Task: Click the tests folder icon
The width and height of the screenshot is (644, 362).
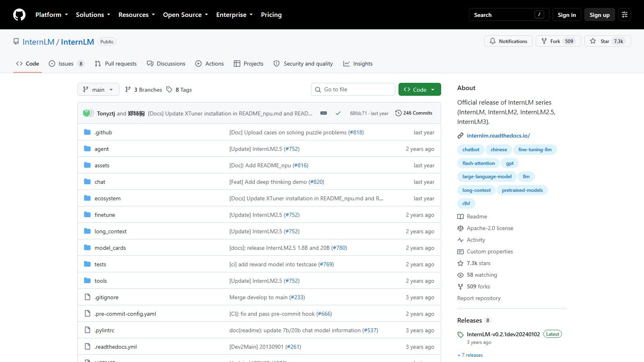Action: point(87,264)
